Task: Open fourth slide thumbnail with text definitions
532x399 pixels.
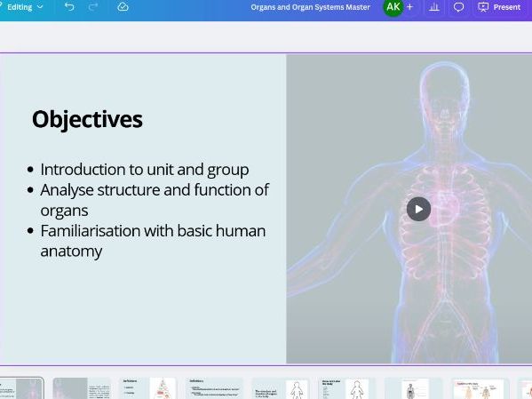Action: tap(214, 388)
